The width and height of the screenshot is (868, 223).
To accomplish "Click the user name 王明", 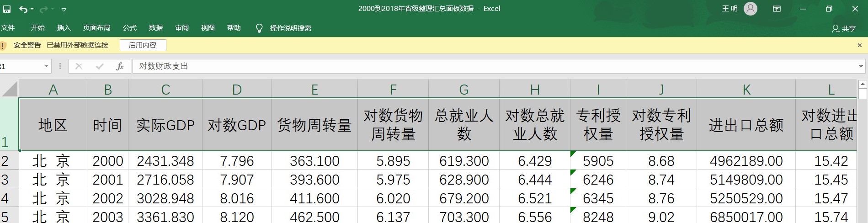I will tap(730, 9).
